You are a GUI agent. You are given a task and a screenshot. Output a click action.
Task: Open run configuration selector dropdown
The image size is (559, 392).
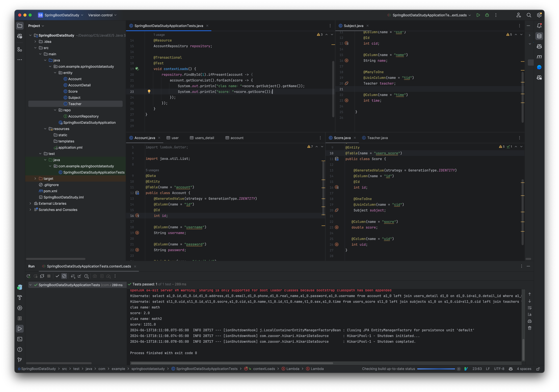coord(429,15)
